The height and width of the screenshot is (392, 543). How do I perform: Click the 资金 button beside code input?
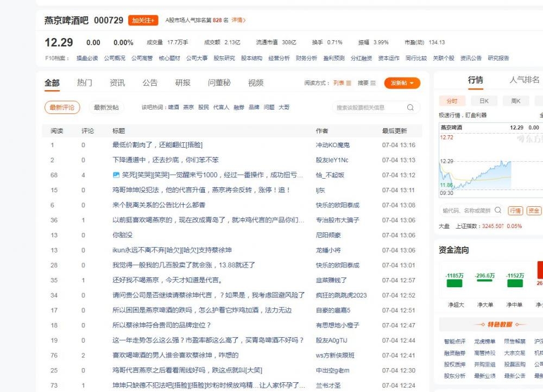pos(534,211)
